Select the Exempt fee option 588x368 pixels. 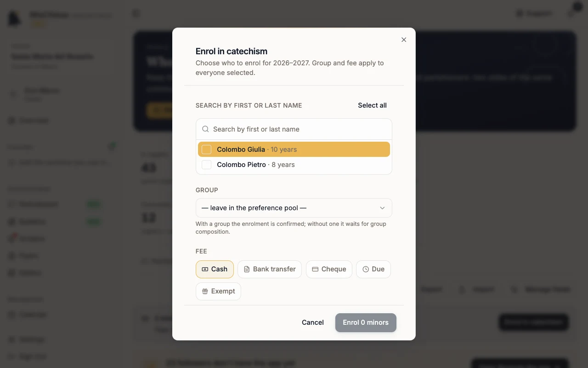coord(218,291)
